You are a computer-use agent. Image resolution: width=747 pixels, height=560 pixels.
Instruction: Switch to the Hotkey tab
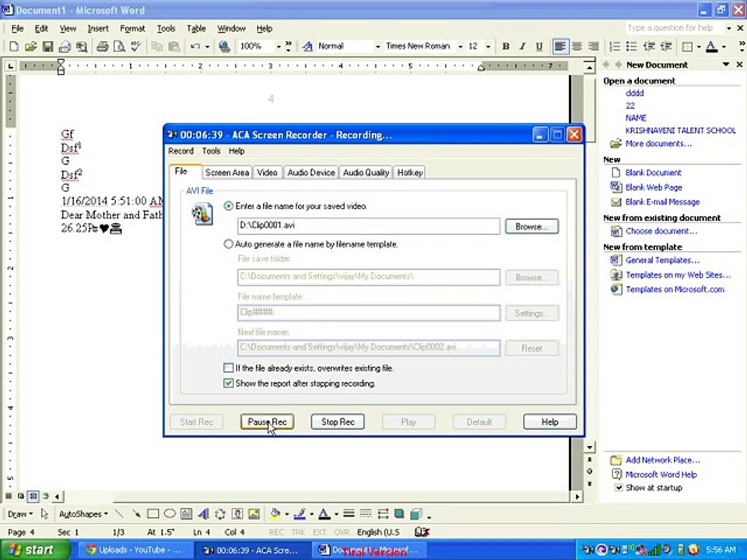(410, 173)
